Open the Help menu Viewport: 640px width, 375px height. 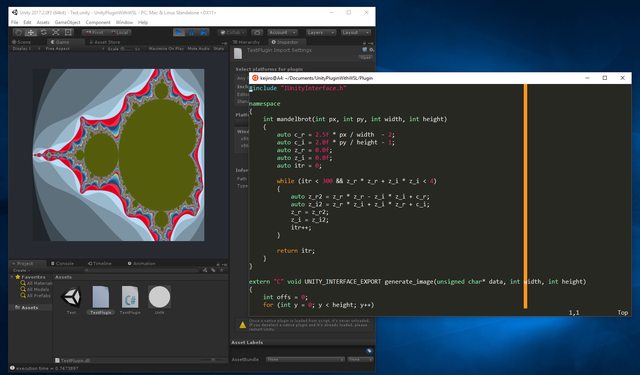coord(143,22)
